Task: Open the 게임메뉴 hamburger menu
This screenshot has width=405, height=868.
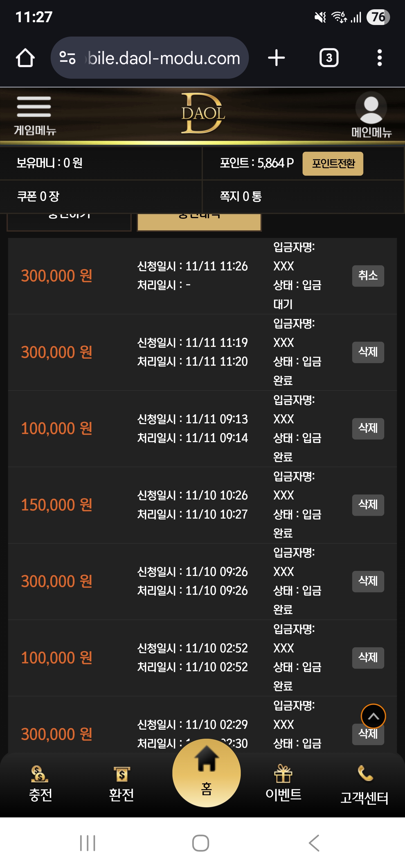Action: click(34, 115)
